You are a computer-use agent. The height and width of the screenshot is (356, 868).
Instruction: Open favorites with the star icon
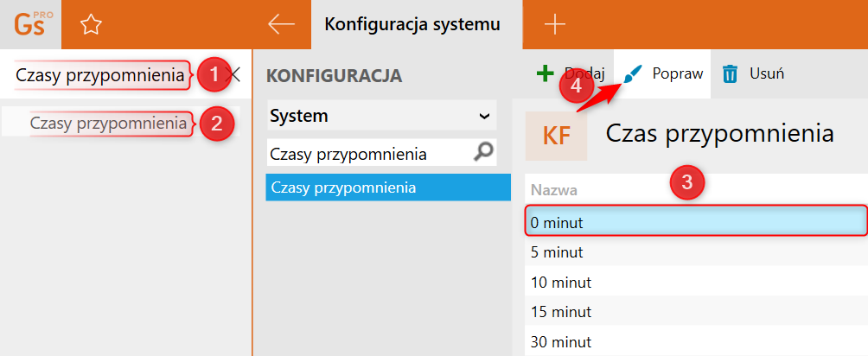(x=90, y=25)
